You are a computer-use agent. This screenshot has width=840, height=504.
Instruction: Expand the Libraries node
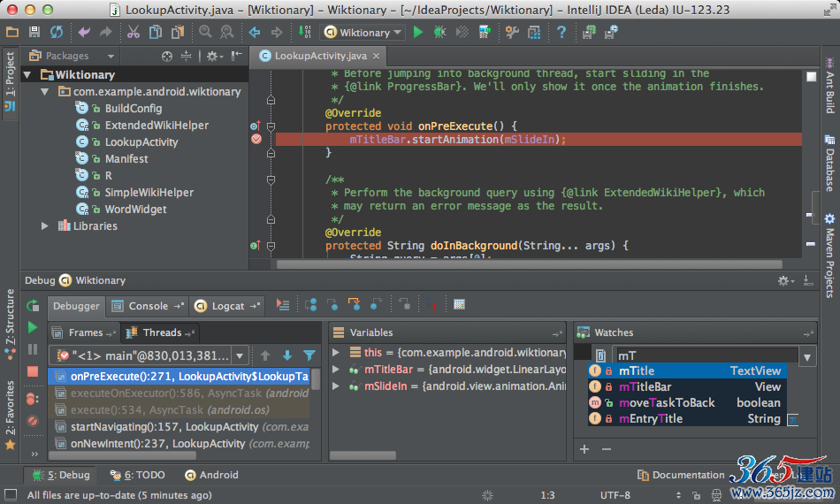(x=45, y=226)
